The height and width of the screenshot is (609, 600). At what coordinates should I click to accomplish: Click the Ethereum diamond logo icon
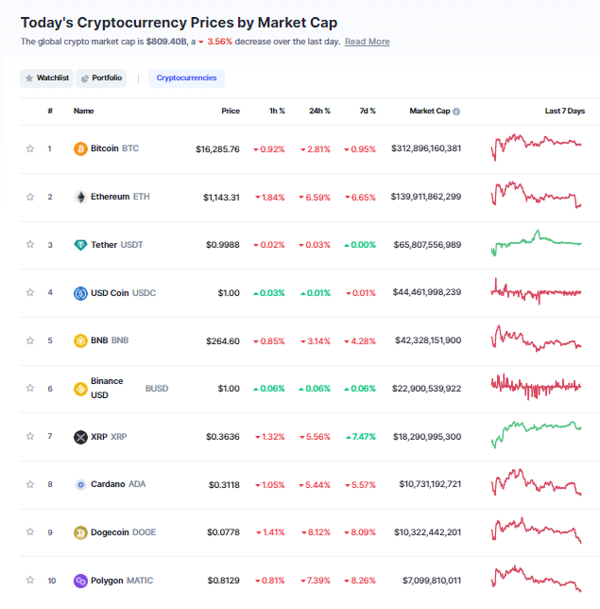(x=80, y=197)
